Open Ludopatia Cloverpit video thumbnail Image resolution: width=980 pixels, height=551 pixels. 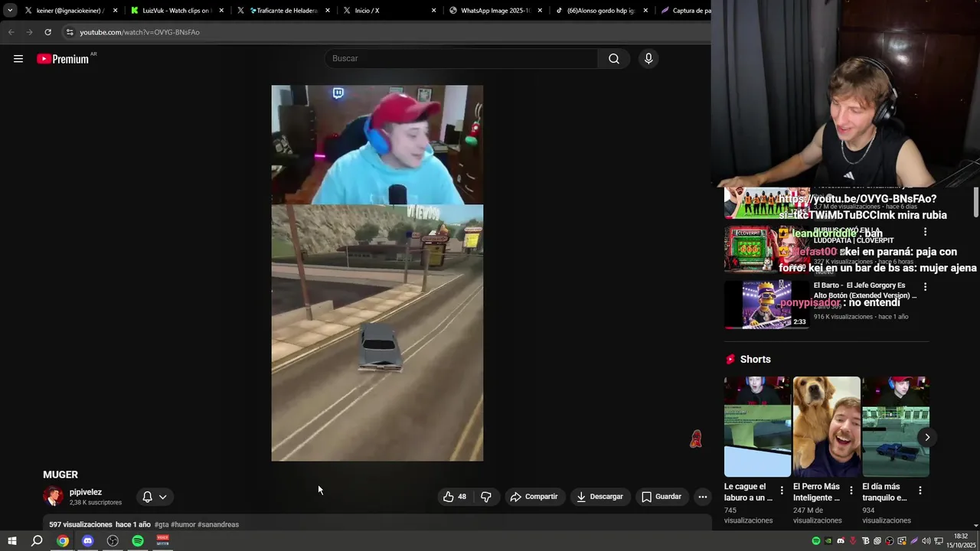pyautogui.click(x=766, y=249)
